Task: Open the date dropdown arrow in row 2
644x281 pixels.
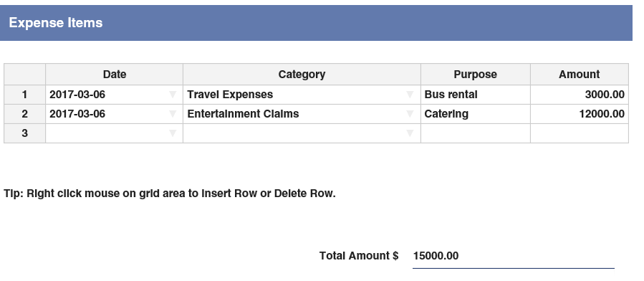Action: (173, 114)
